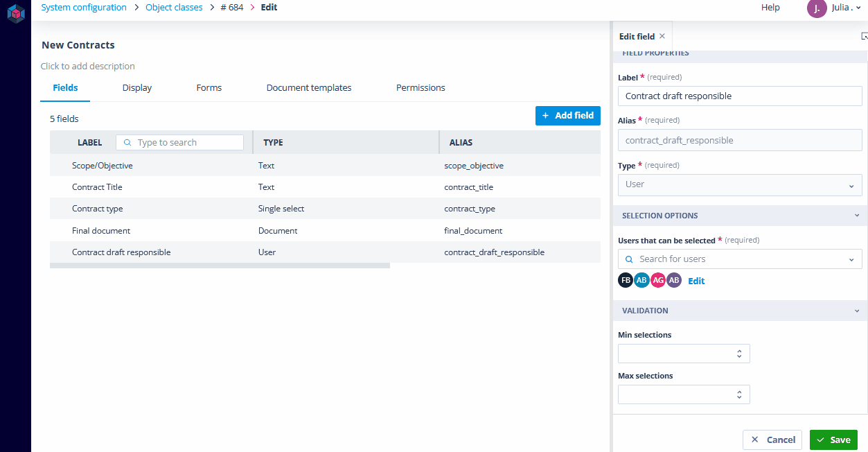Screen dimensions: 868x452
Task: Switch to the Fields tab
Action: pos(65,88)
